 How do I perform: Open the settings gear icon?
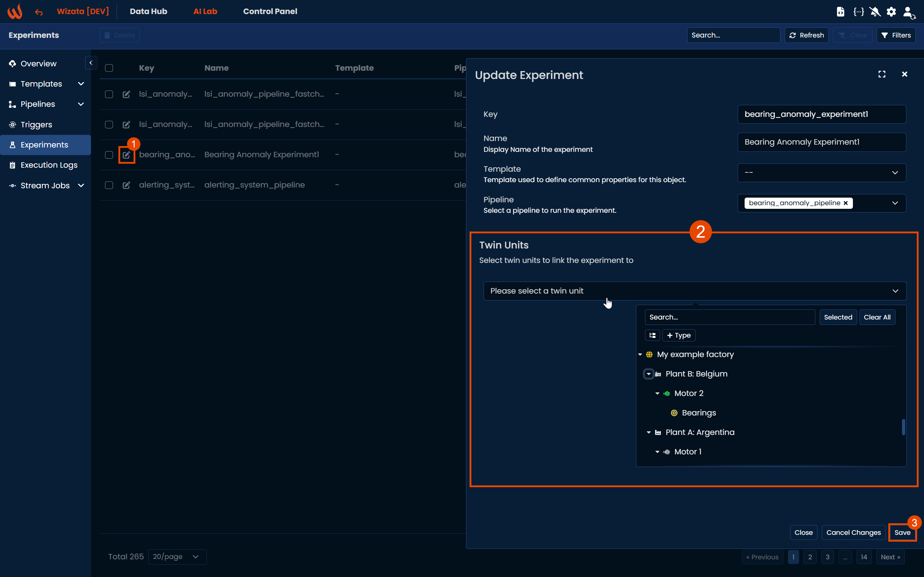(x=891, y=12)
